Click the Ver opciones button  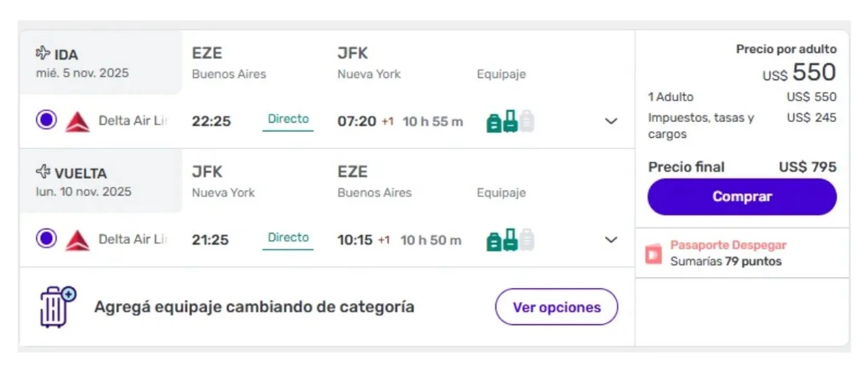556,307
